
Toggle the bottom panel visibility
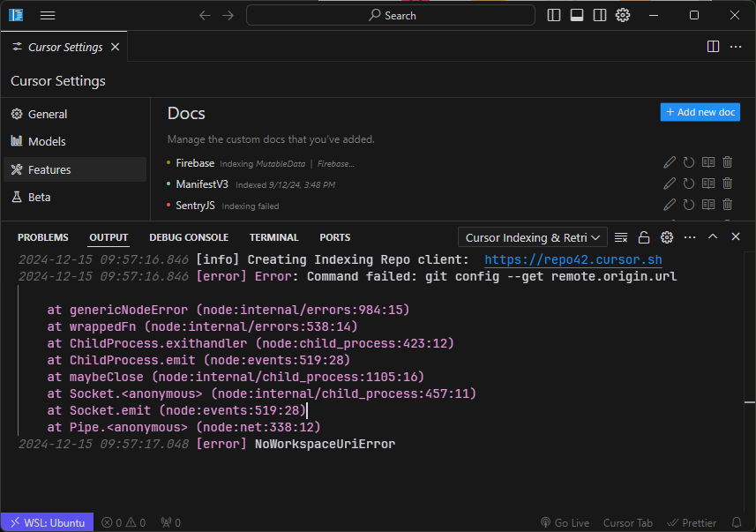pyautogui.click(x=577, y=15)
